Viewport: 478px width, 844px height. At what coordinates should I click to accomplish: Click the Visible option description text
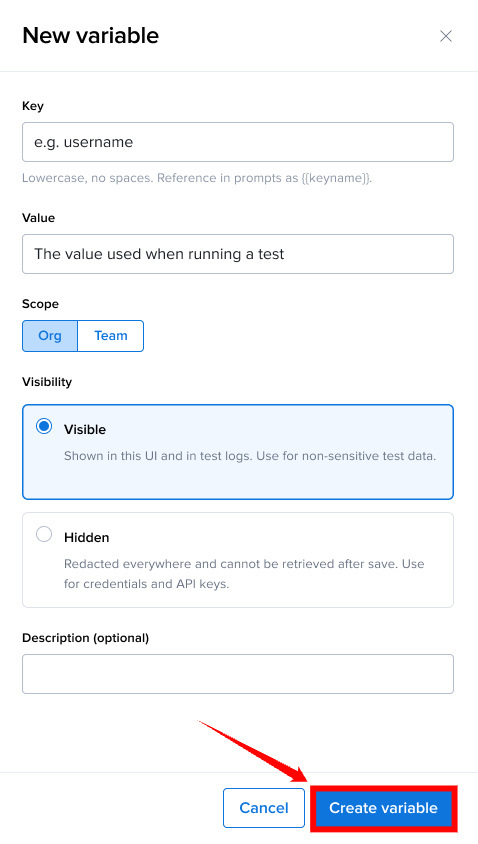click(x=250, y=456)
